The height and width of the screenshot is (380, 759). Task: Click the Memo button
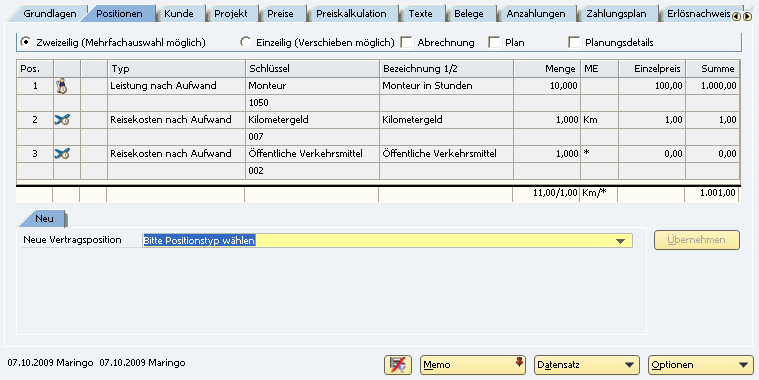pos(473,365)
